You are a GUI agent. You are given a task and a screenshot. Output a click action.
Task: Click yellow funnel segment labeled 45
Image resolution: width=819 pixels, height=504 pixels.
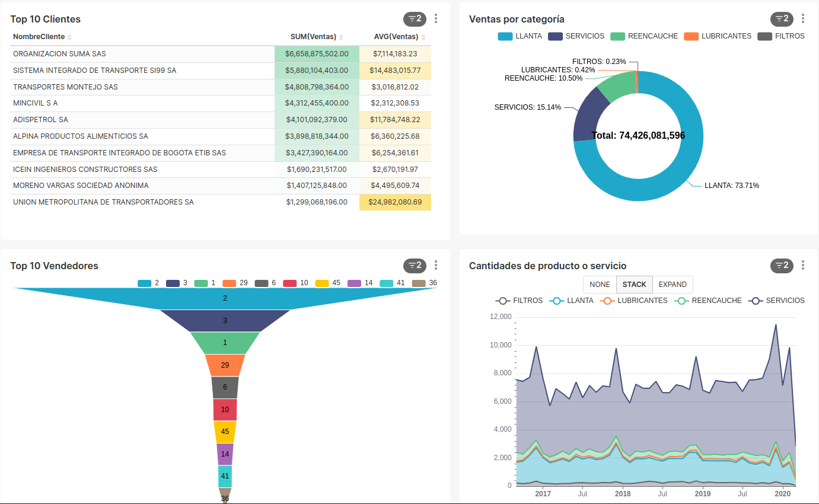pyautogui.click(x=225, y=432)
